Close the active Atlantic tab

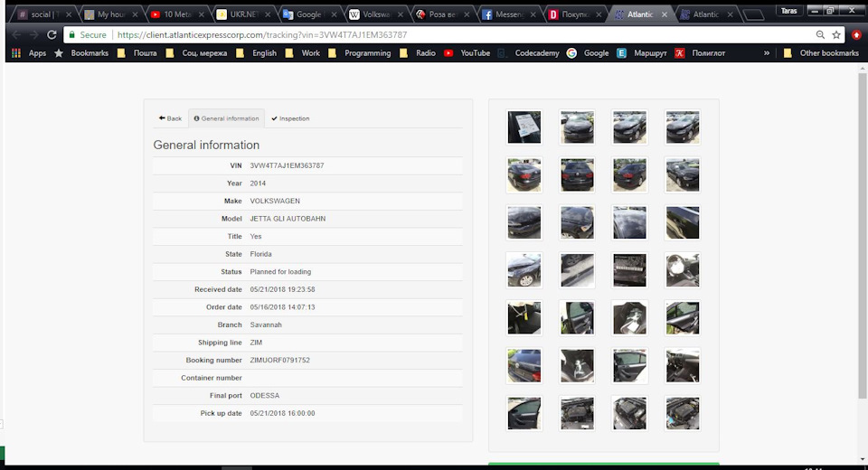point(665,14)
